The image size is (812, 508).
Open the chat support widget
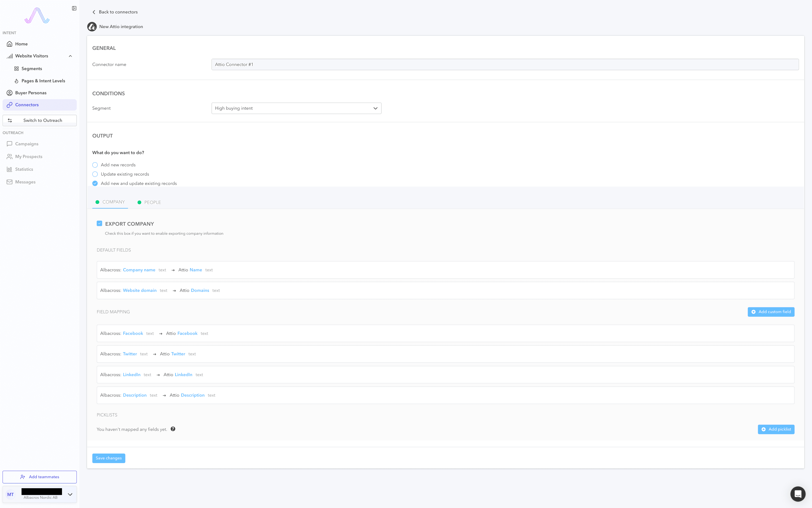(x=798, y=494)
